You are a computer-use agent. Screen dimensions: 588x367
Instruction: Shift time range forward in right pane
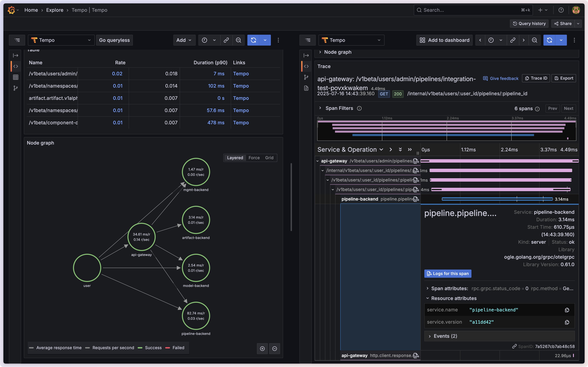pos(523,40)
